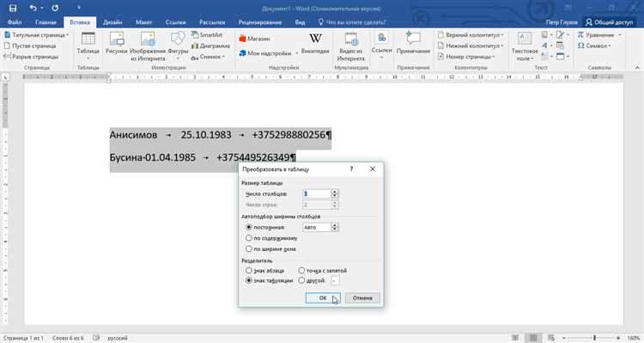This screenshot has height=343, width=644.
Task: Insert a SmartArt graphic
Action: [207, 35]
